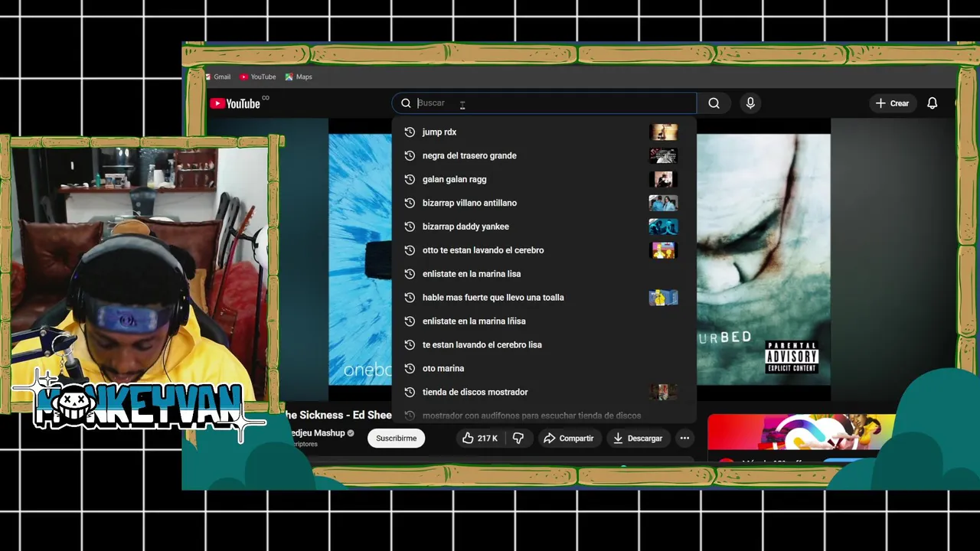Click thumbnail for "hable mas fuerte" suggestion

[663, 298]
